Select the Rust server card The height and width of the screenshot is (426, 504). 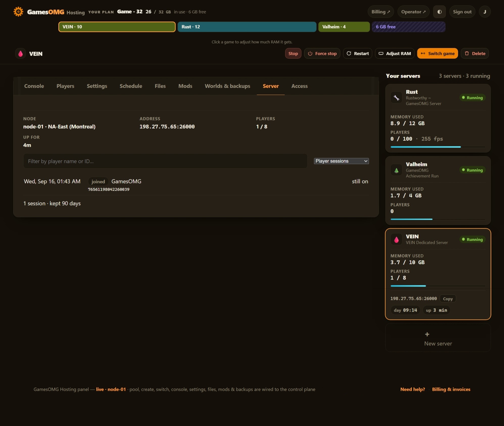point(438,118)
